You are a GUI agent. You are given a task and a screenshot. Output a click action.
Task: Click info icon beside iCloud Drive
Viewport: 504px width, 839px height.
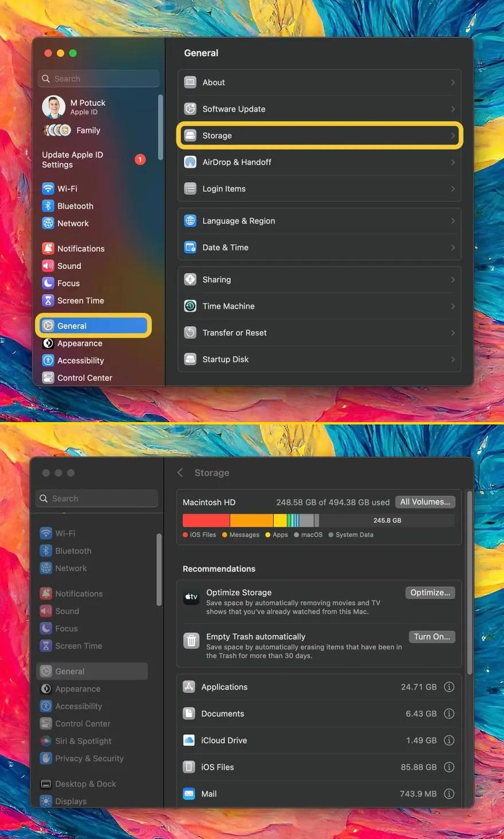pos(449,740)
